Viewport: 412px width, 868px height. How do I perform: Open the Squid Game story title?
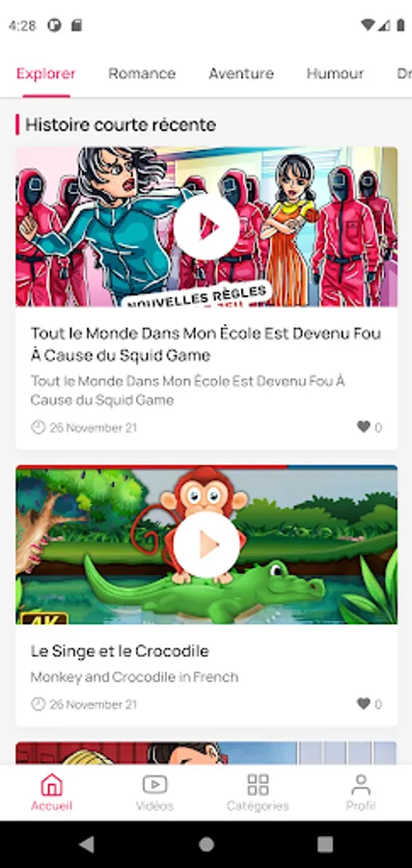(206, 344)
